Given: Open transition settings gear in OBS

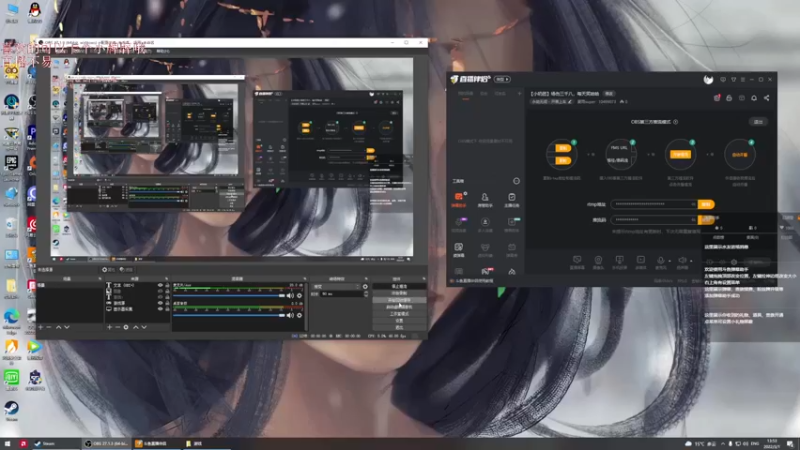Looking at the screenshot, I should tap(365, 287).
